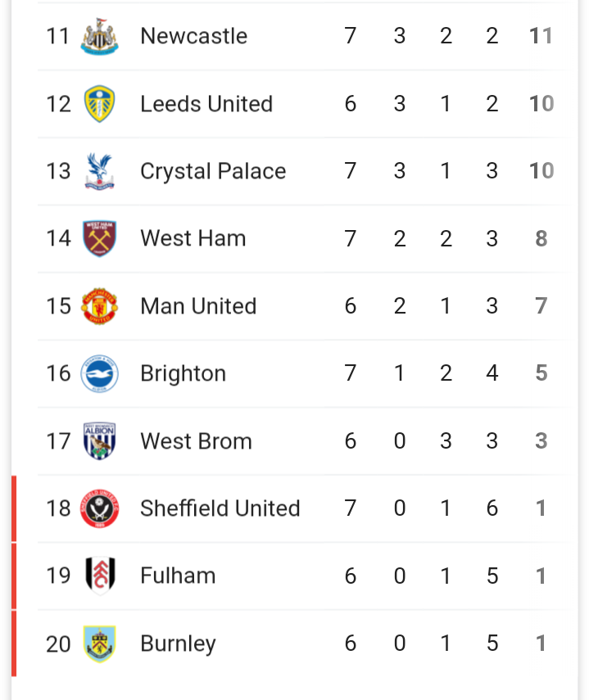Tap the Fulham club badge

[100, 576]
